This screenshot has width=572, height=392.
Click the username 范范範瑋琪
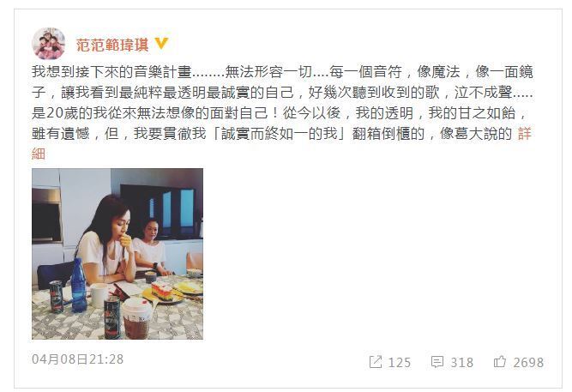(112, 45)
